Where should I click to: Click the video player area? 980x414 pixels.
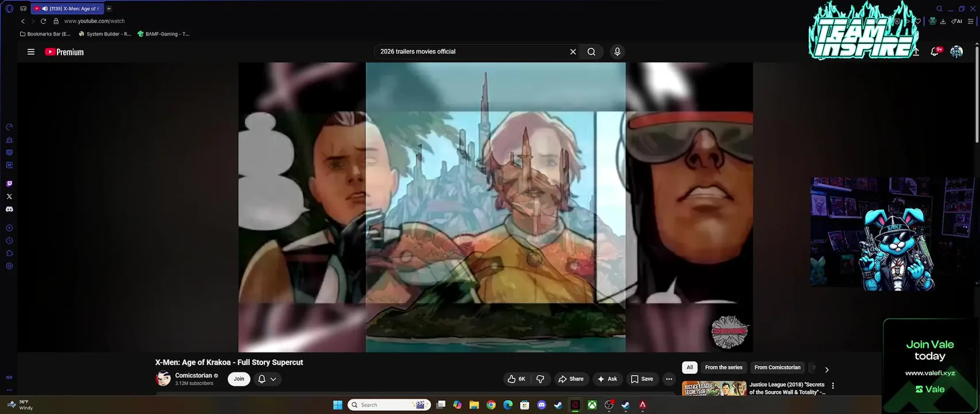coord(495,207)
